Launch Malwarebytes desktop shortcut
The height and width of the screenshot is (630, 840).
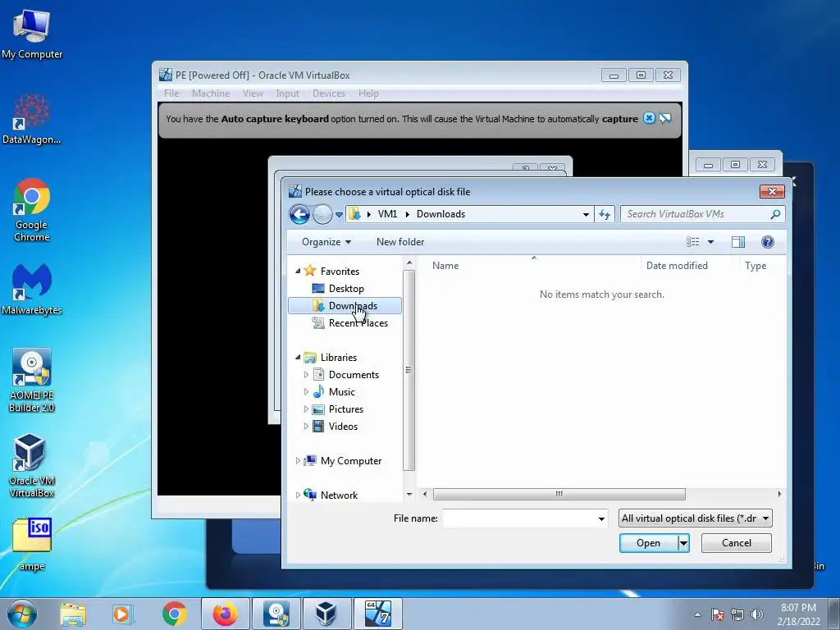tap(32, 290)
